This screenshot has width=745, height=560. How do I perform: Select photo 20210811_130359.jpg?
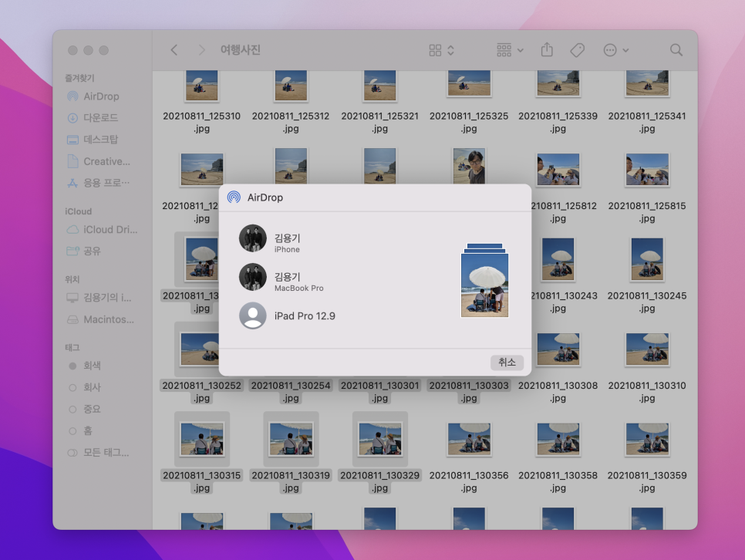[x=647, y=439]
